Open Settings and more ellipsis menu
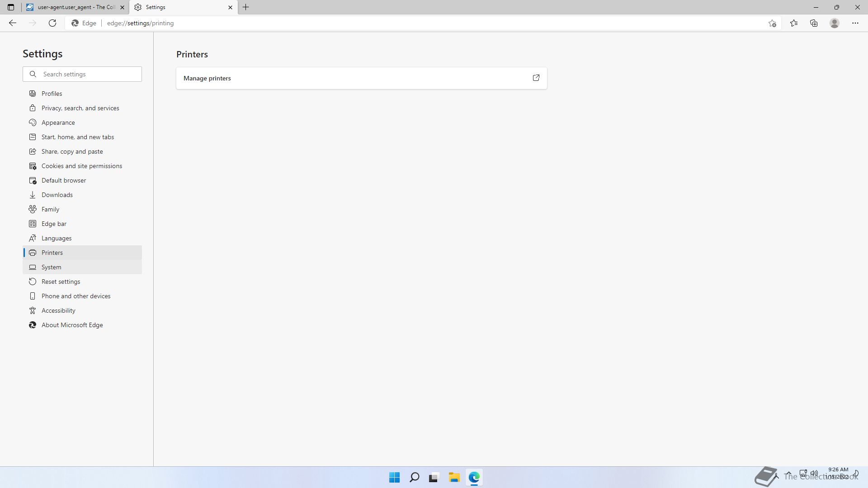The width and height of the screenshot is (868, 488). (x=855, y=23)
